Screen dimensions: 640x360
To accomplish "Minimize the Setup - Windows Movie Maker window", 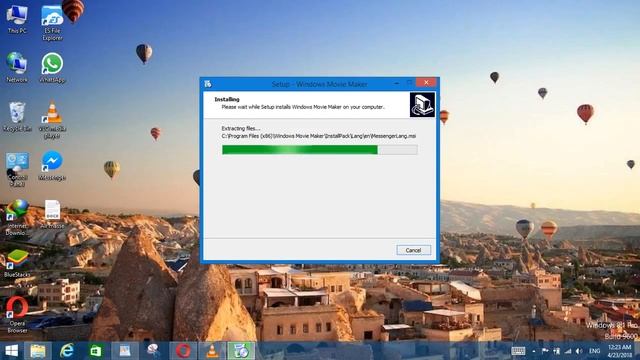I will point(396,83).
